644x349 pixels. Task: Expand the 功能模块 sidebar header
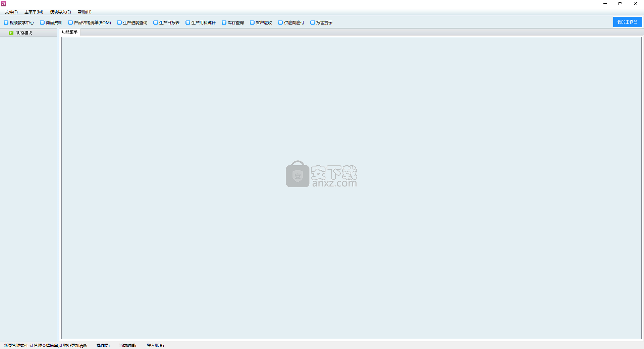point(29,33)
